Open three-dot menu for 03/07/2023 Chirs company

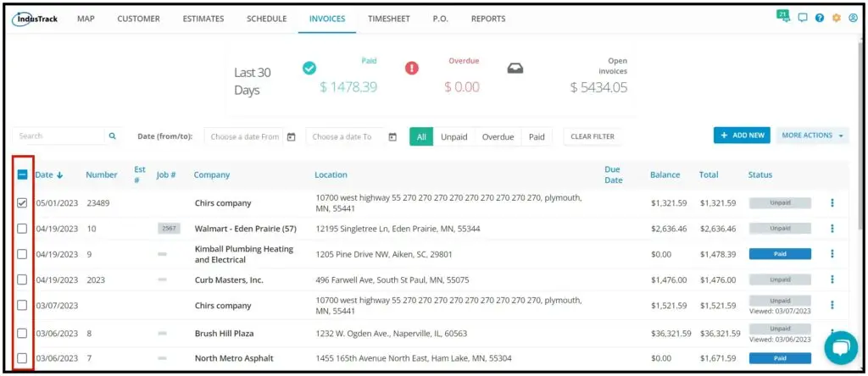[x=832, y=305]
